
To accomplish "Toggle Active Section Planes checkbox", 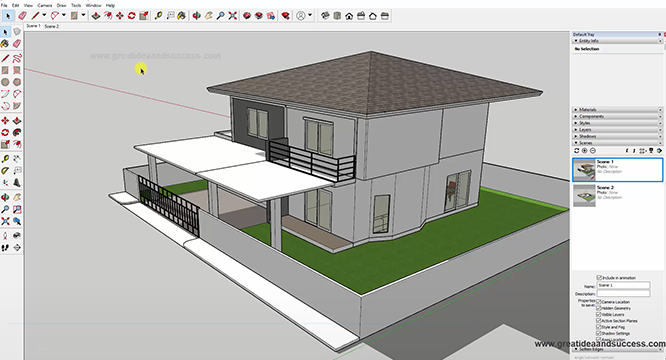I will [x=599, y=321].
